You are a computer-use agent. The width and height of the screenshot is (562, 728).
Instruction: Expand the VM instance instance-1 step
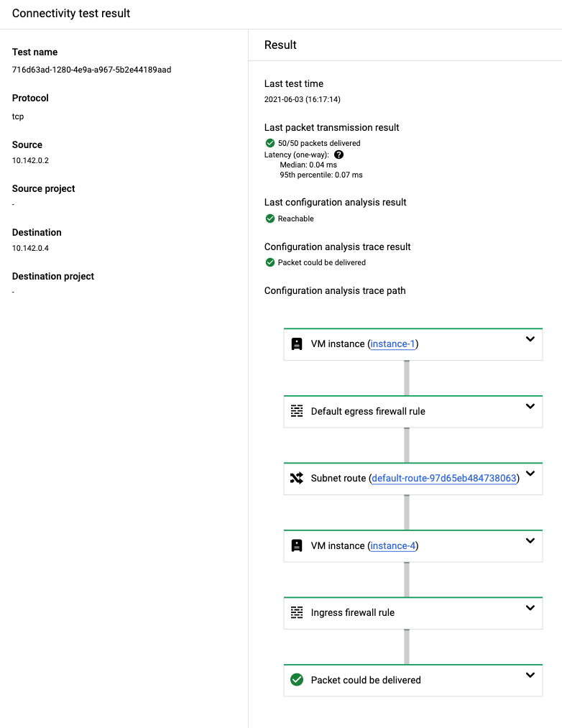(530, 339)
